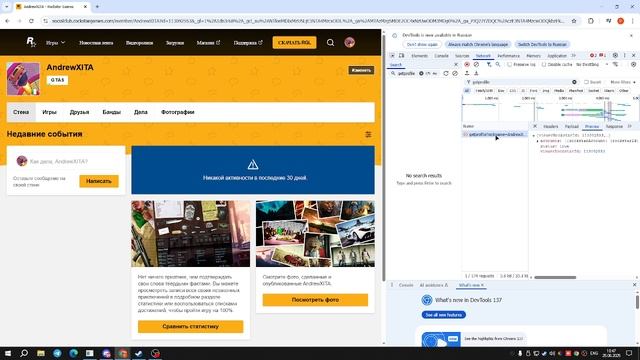The height and width of the screenshot is (360, 640).
Task: Select the DevTools inspect element picker
Action: coord(392,56)
